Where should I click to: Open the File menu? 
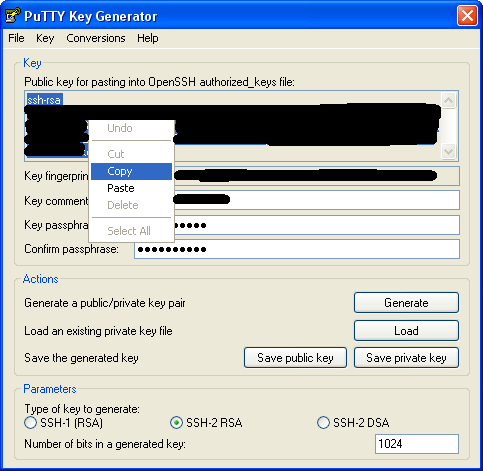point(16,38)
